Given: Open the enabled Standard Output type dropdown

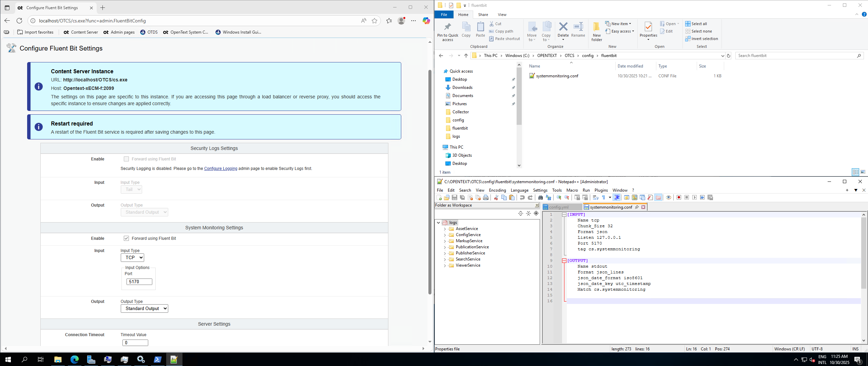Looking at the screenshot, I should coord(144,309).
